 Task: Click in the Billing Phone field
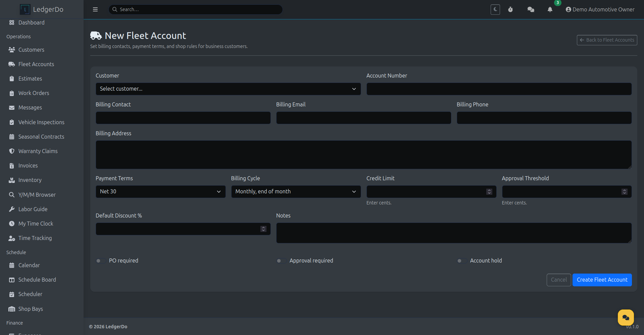(x=544, y=118)
